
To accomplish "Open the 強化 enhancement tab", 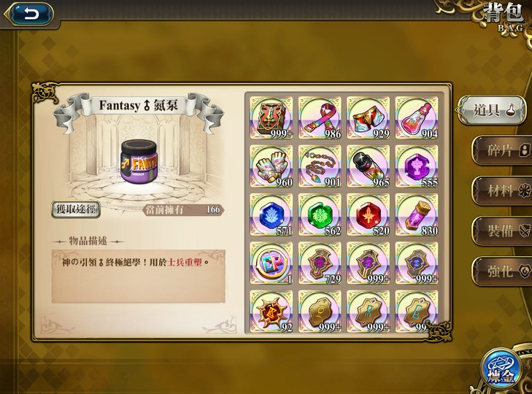I will click(x=501, y=271).
